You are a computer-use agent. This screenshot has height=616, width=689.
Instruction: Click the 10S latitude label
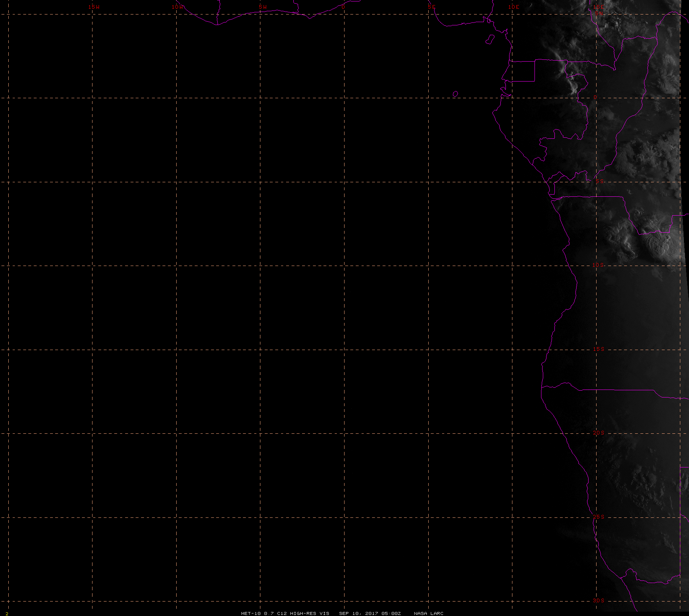598,265
